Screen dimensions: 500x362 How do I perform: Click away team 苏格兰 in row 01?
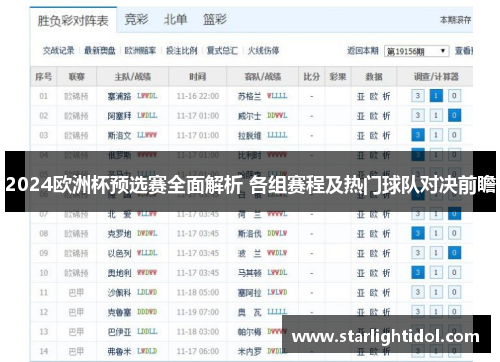click(x=249, y=97)
